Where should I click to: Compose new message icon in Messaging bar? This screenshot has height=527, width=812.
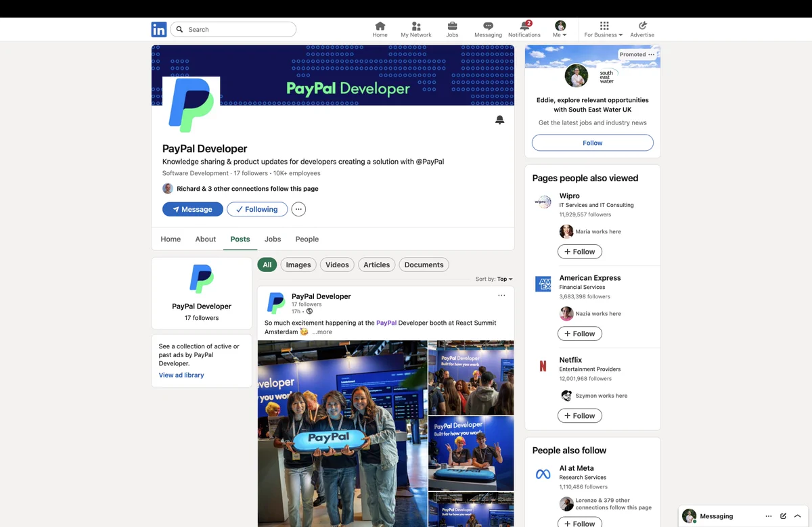(784, 516)
